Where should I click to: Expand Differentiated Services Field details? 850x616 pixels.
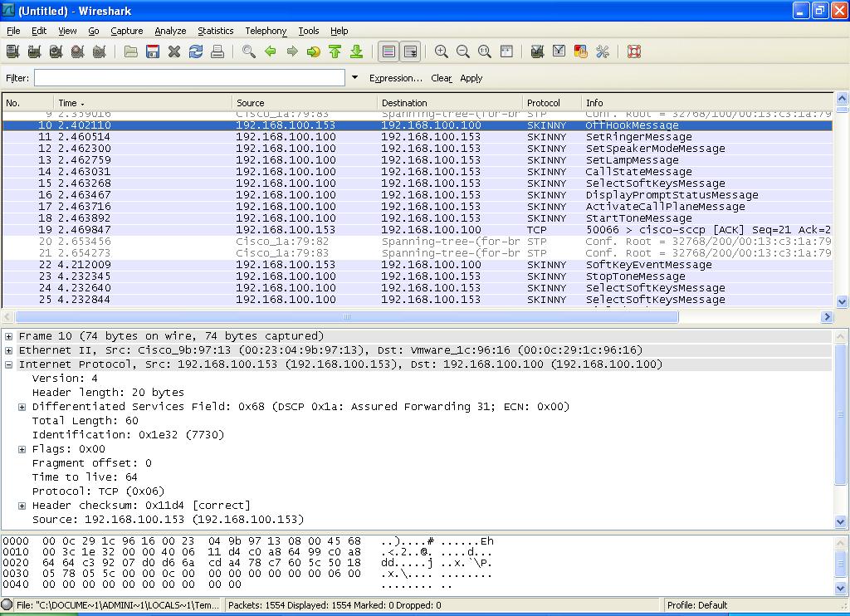tap(22, 407)
